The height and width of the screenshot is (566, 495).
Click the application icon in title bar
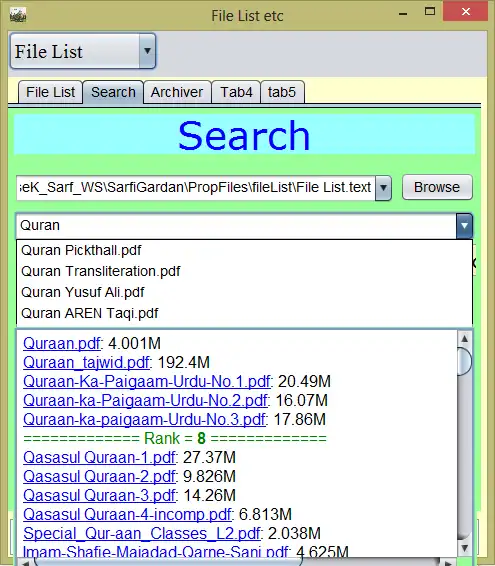(18, 15)
